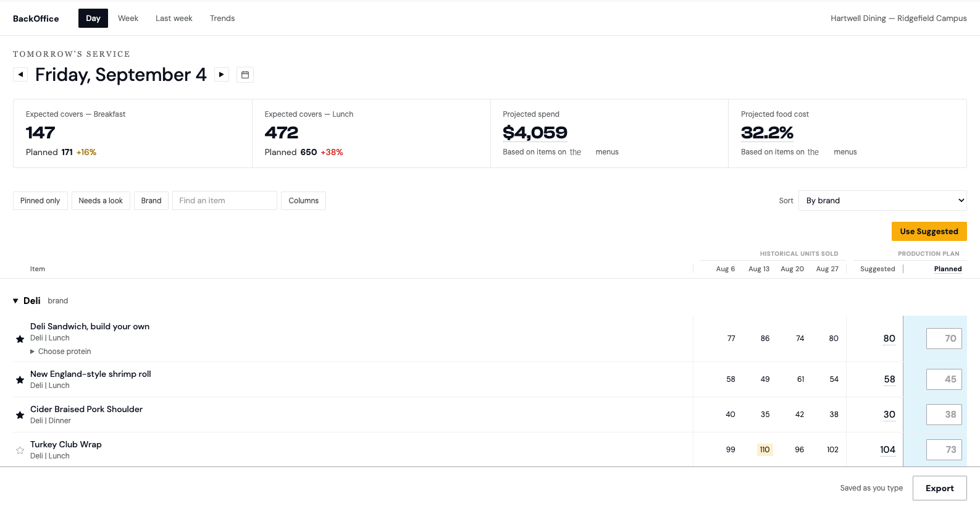Click the Projected food cost 32.2% value

[767, 133]
